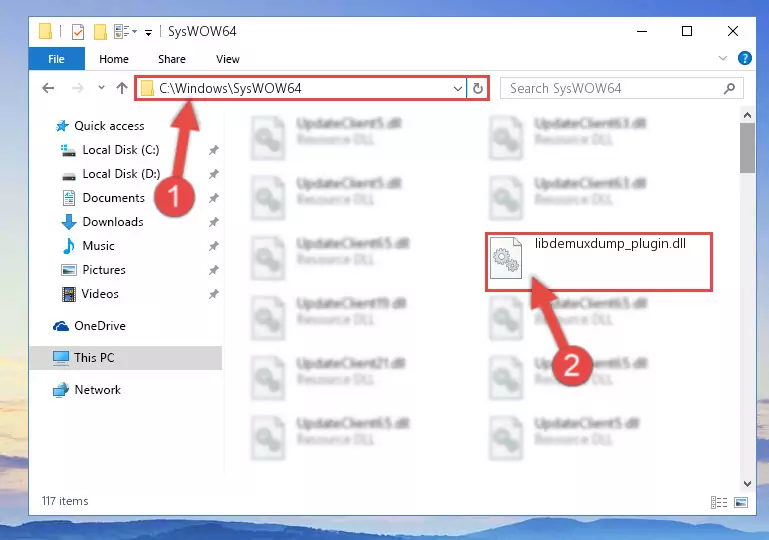This screenshot has width=769, height=540.
Task: Switch to Details view in status bar
Action: click(x=718, y=502)
